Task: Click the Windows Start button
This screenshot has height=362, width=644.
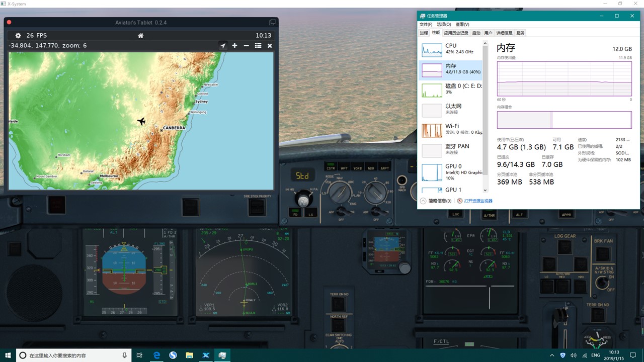Action: point(8,355)
